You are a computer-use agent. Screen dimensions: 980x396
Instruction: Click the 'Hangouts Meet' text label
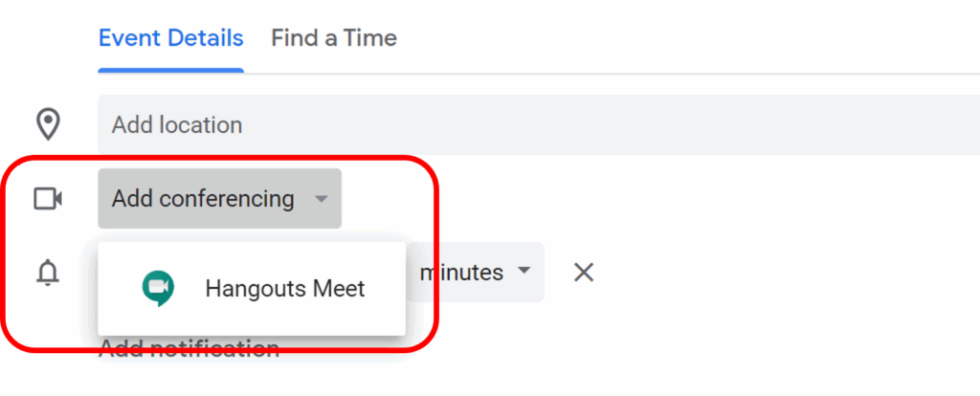285,289
